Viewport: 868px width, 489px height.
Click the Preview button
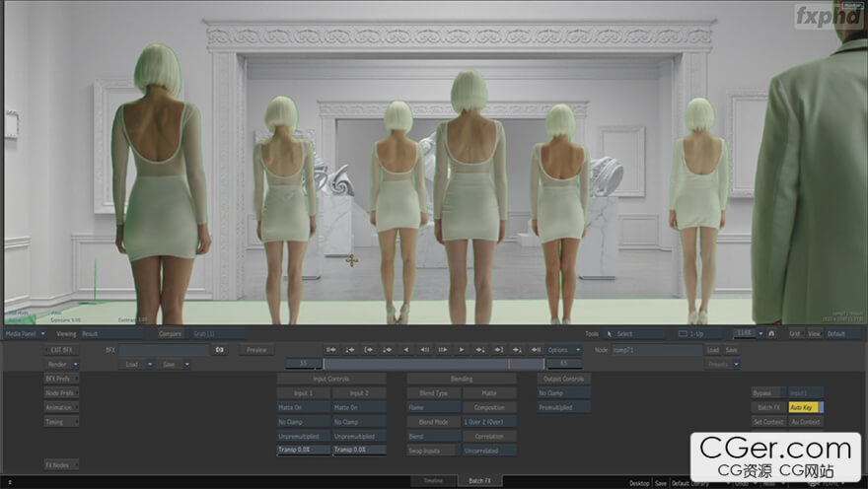(x=256, y=350)
